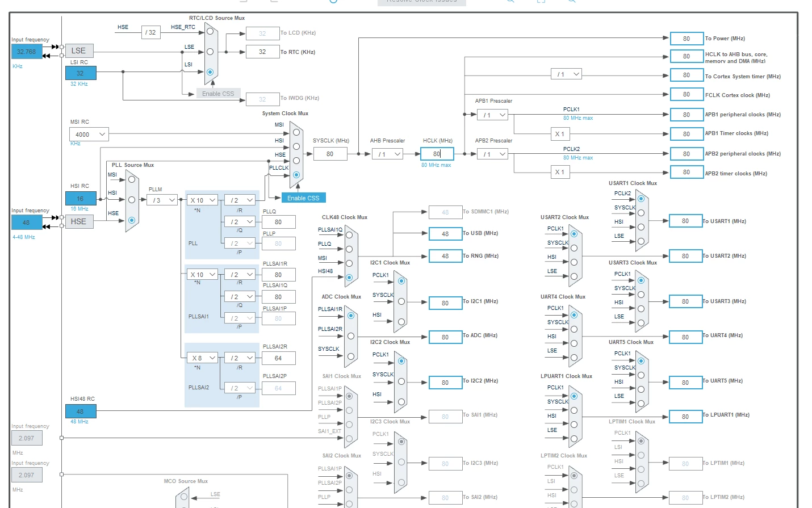
Task: Select HSE_RTC input in RTC/LCD Source Mux
Action: (210, 31)
